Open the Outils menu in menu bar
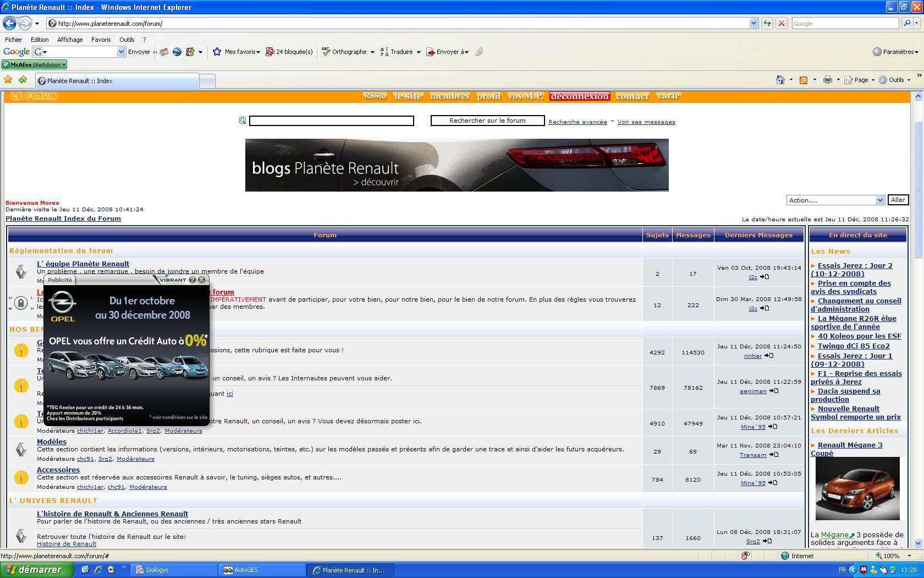Viewport: 924px width, 578px height. coord(127,40)
